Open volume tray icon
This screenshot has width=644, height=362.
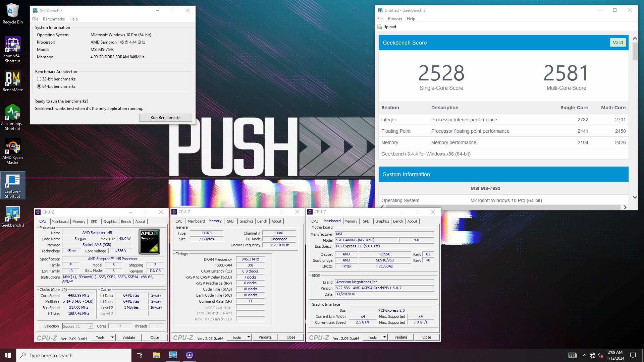coord(601,355)
